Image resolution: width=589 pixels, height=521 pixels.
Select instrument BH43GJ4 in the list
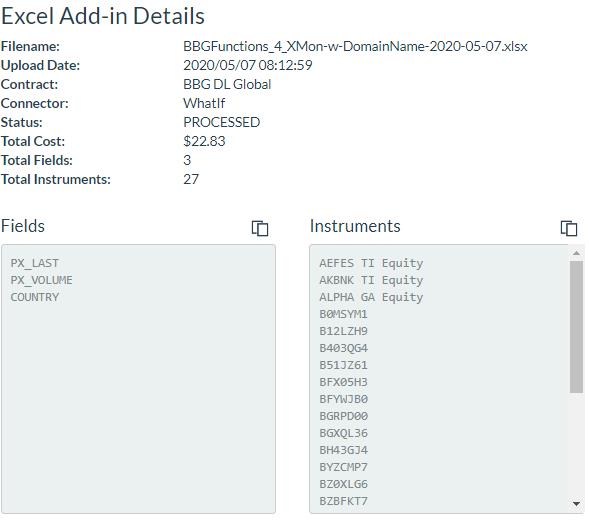(343, 450)
